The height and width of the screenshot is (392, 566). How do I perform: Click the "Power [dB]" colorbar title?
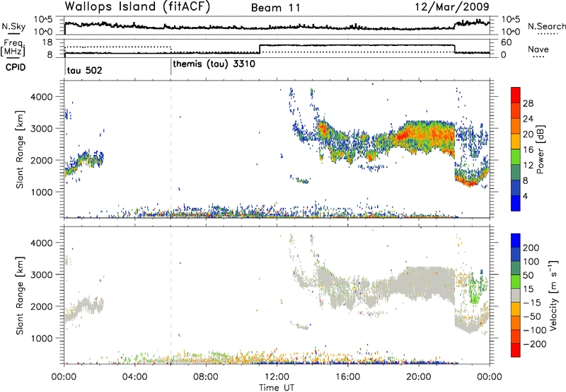pyautogui.click(x=540, y=149)
